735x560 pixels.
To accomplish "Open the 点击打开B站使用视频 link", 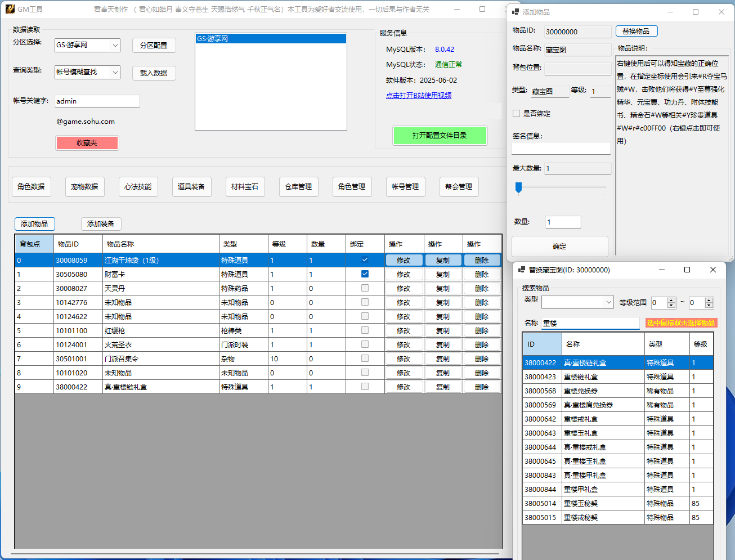I will [x=418, y=96].
